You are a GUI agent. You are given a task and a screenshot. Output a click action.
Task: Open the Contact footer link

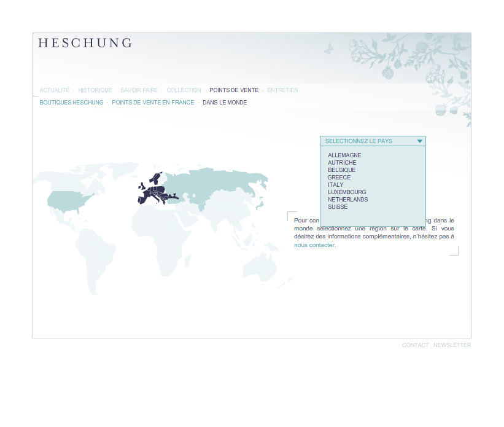pyautogui.click(x=415, y=345)
